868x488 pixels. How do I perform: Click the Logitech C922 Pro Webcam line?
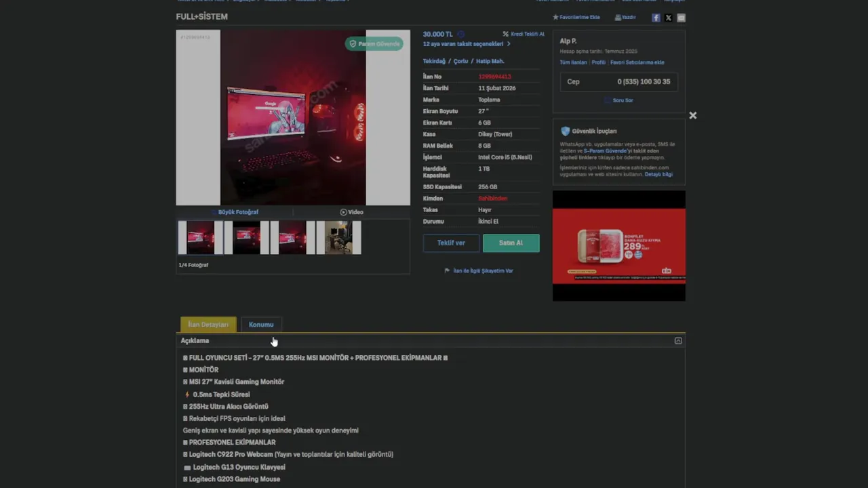[x=288, y=454]
